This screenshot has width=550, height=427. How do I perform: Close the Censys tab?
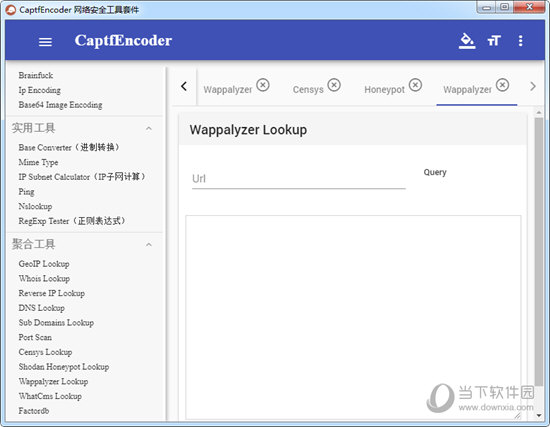[334, 85]
